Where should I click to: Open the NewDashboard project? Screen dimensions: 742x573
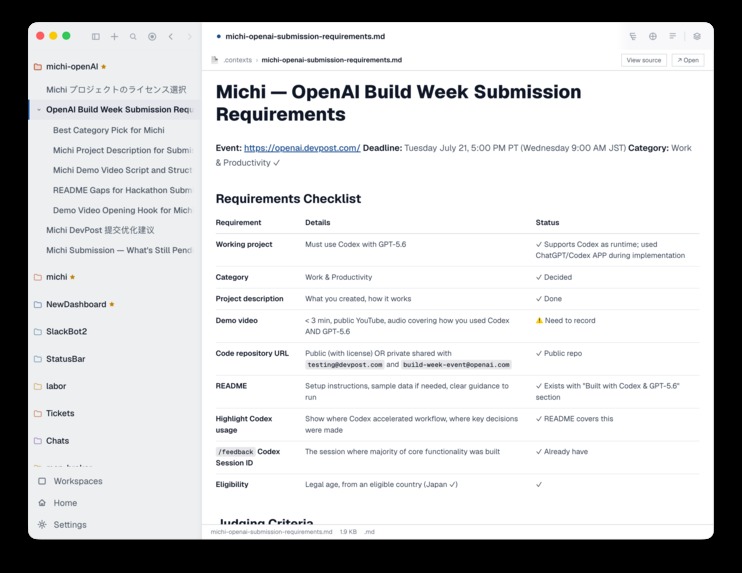76,305
